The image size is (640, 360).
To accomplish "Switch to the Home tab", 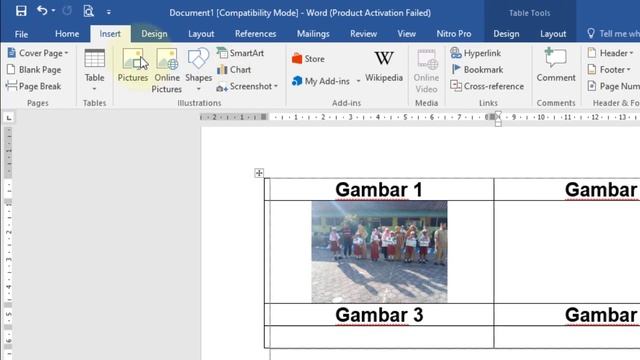I will point(67,34).
